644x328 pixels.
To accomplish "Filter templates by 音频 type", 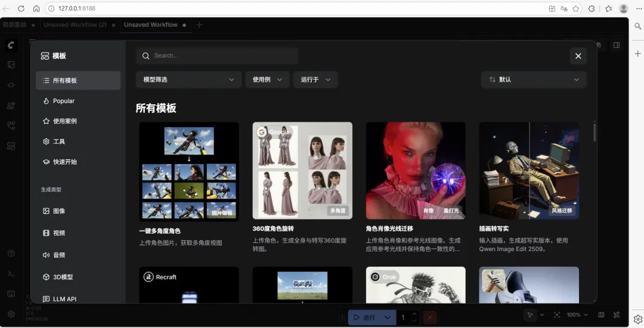I will [78, 255].
